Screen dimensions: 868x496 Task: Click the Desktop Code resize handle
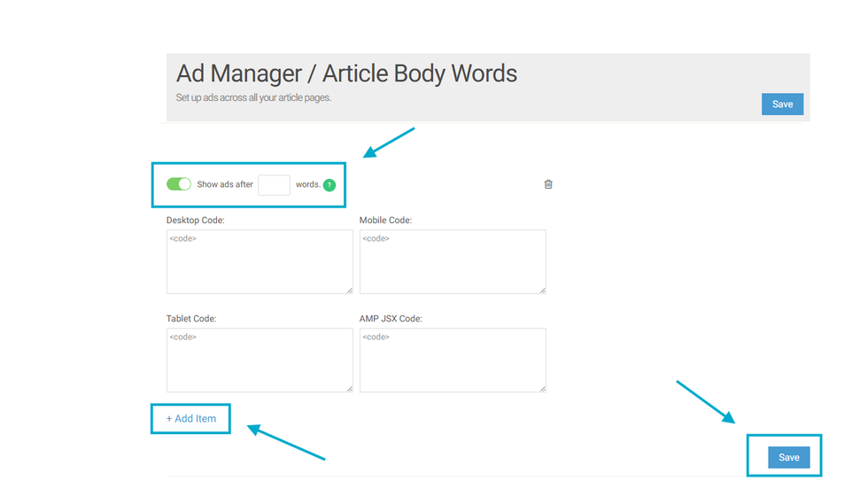click(x=349, y=290)
